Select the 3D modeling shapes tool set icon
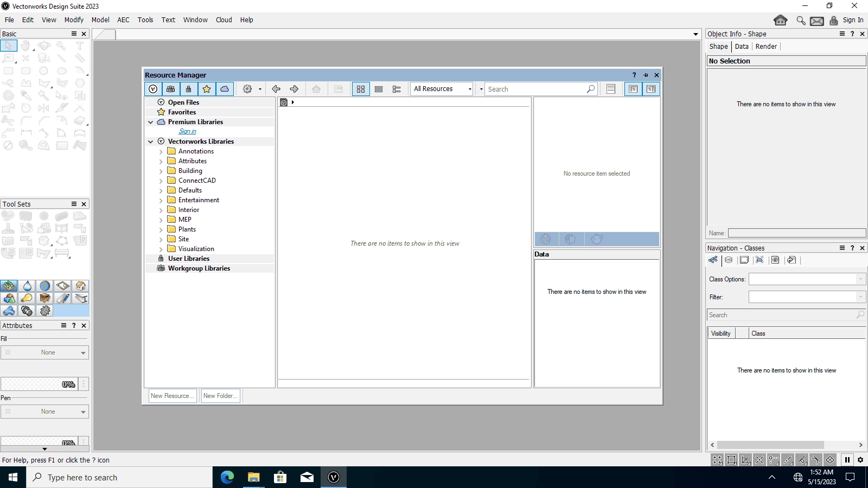 point(9,298)
